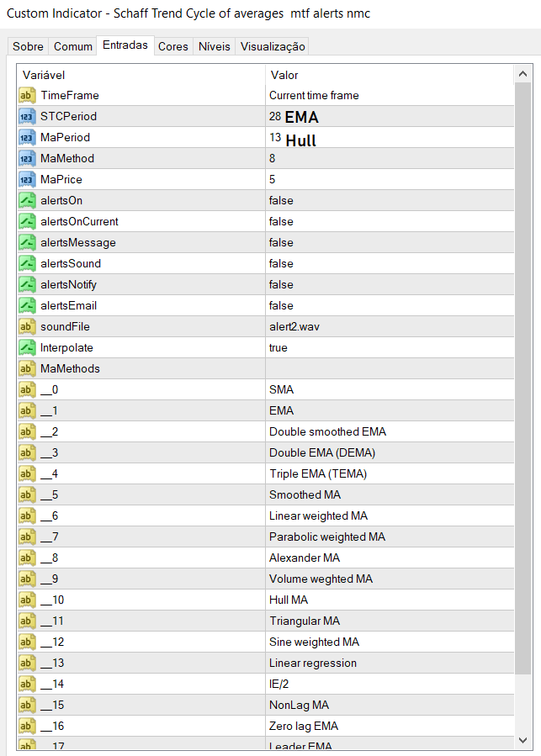Image resolution: width=541 pixels, height=756 pixels.
Task: Click the alertsSound boolean type icon
Action: (26, 264)
